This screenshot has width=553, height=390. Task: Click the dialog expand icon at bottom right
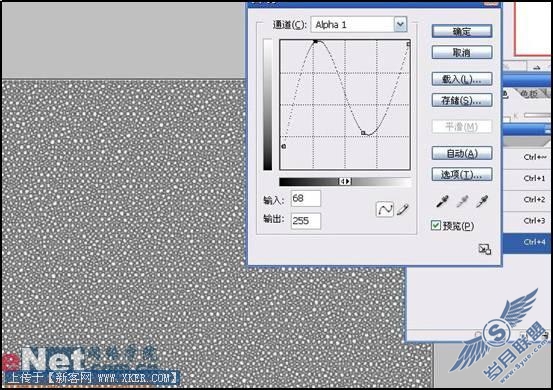pos(485,249)
